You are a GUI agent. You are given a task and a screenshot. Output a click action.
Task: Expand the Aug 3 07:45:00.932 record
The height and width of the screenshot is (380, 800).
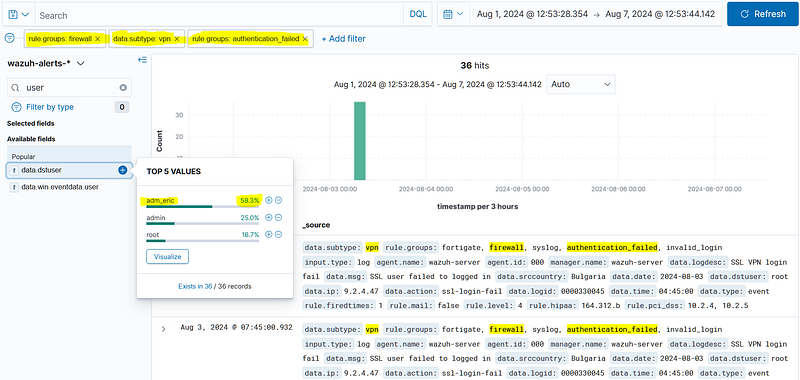163,329
